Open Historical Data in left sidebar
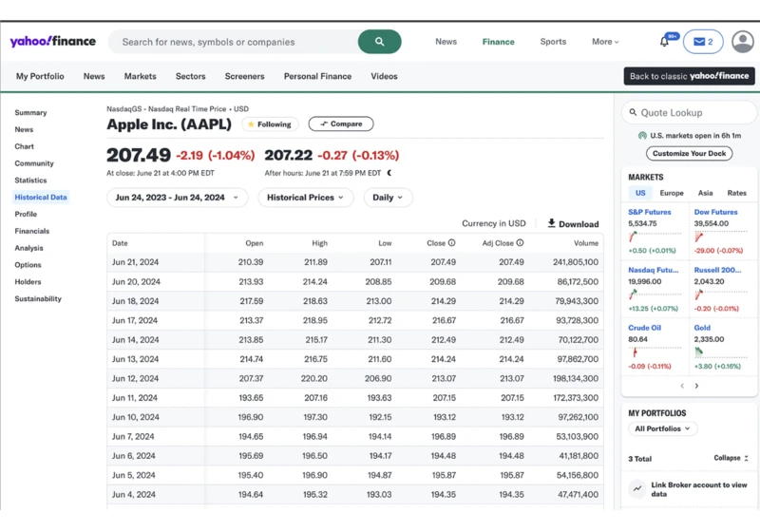 tap(41, 198)
